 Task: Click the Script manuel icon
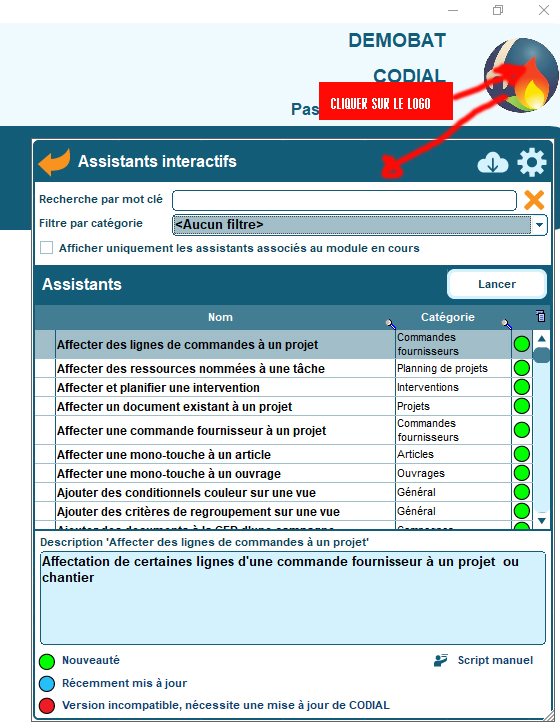(x=441, y=660)
